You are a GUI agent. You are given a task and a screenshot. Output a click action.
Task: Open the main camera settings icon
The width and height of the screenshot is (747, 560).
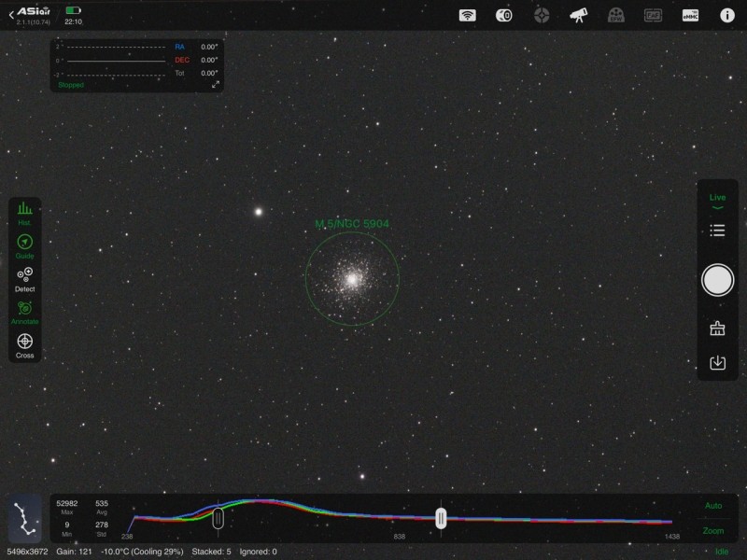pos(503,15)
